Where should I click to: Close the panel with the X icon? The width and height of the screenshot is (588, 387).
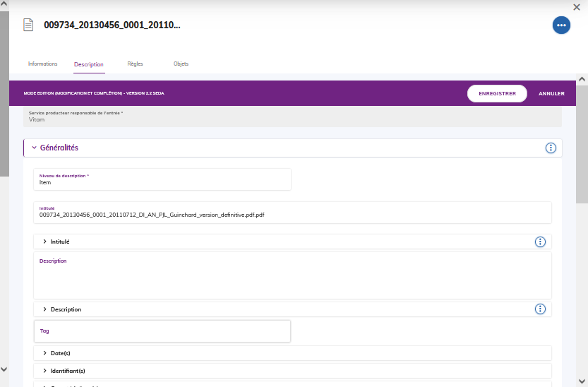coord(577,6)
